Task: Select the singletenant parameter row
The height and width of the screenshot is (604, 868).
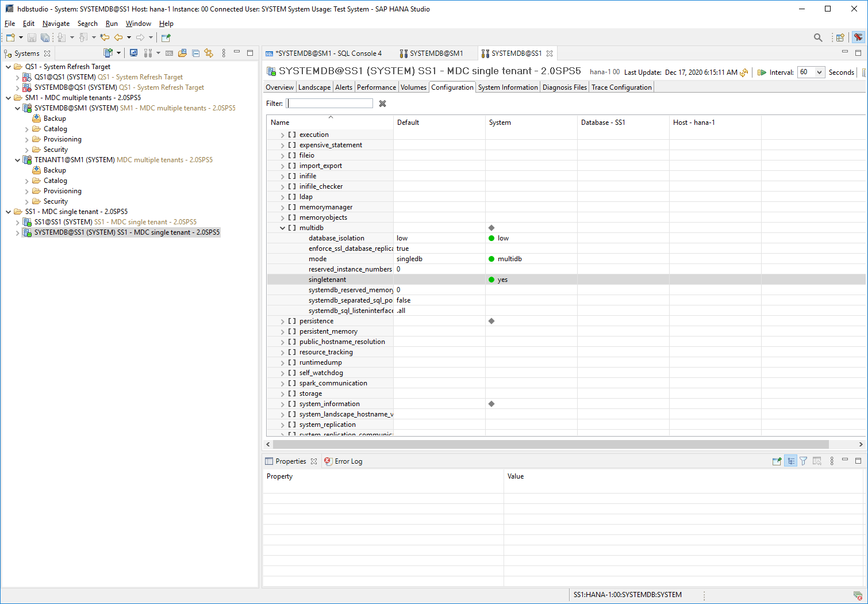Action: tap(327, 280)
